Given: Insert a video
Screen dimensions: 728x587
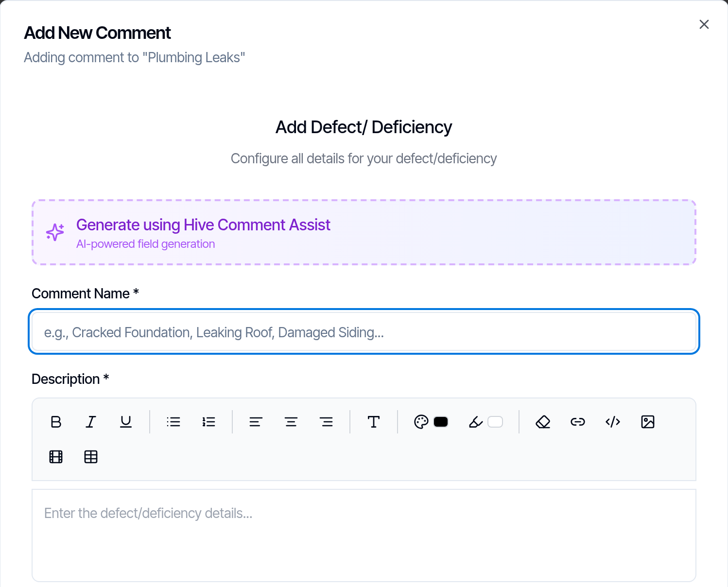Looking at the screenshot, I should [x=56, y=457].
